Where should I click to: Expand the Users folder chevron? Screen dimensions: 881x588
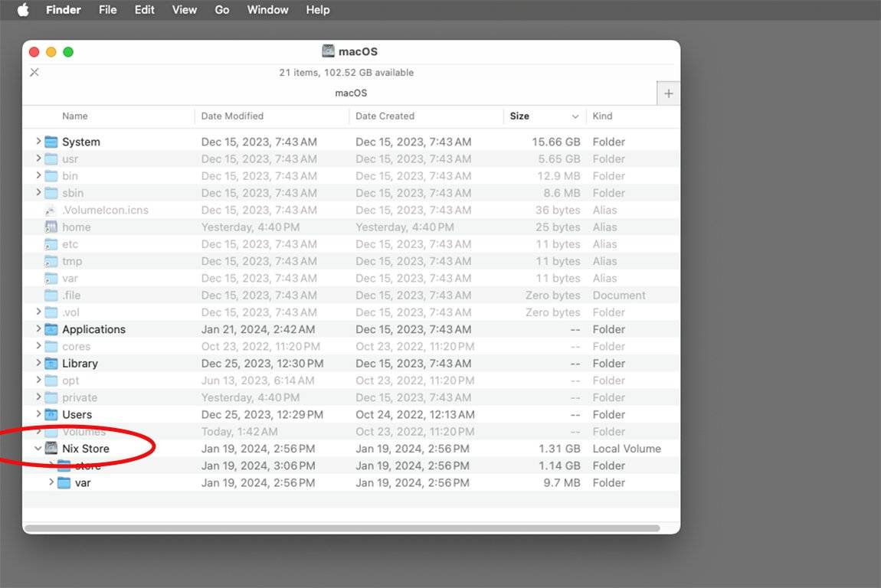[x=38, y=415]
